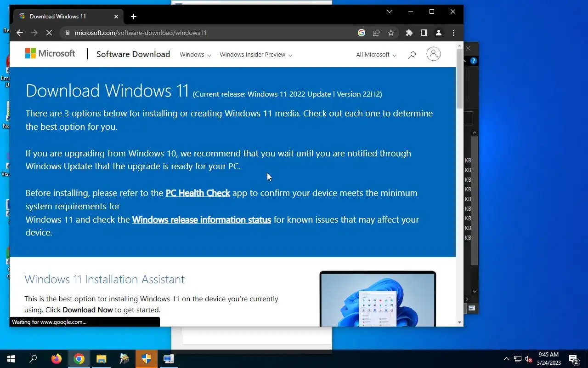Click the background window scrollbar up arrow

click(x=475, y=132)
